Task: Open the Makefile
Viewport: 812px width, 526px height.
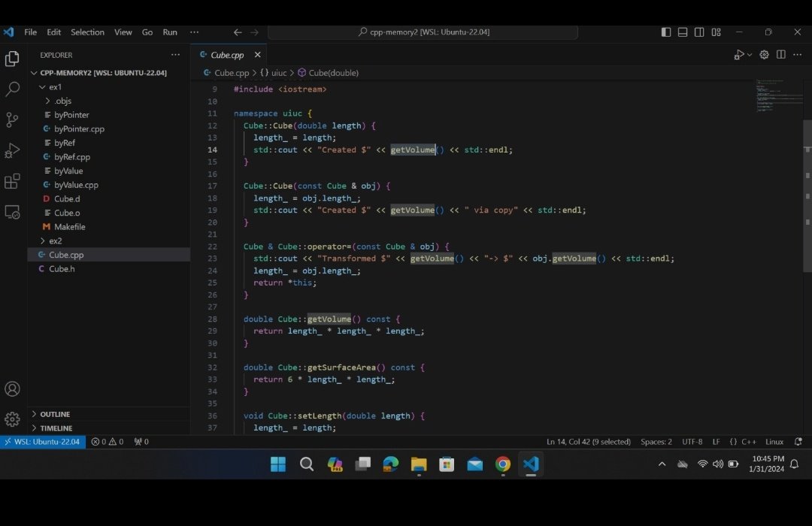Action: 109,227
